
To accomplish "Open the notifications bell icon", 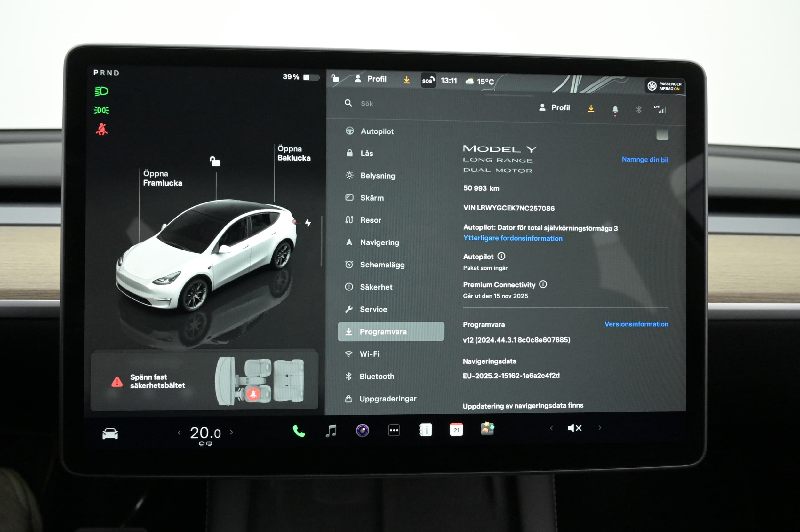I will (615, 109).
